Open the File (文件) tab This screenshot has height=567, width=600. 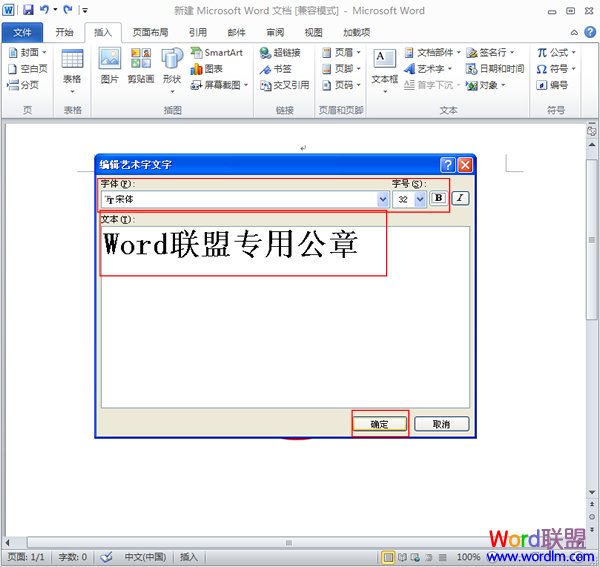[22, 33]
